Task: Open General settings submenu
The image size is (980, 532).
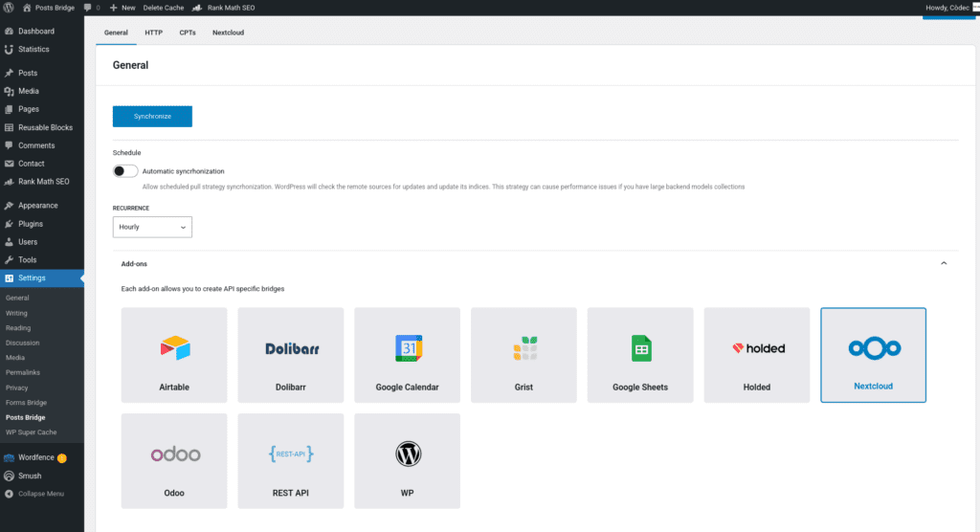Action: pos(17,299)
